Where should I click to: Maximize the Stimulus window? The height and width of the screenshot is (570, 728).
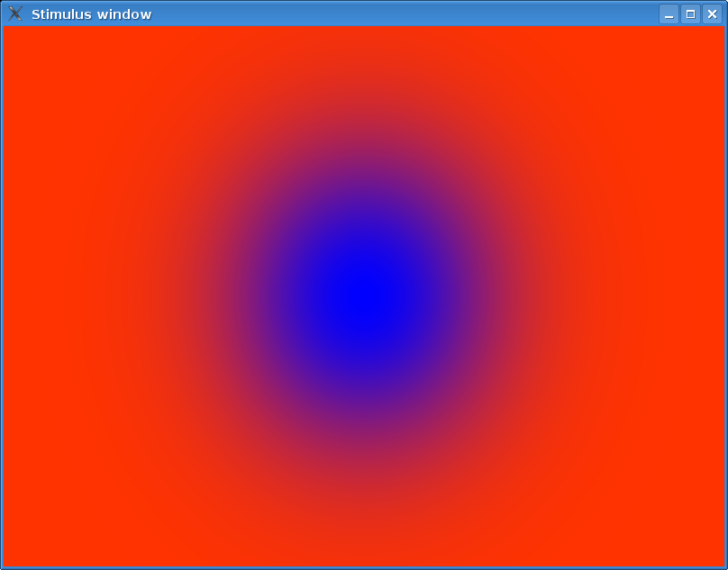[x=690, y=14]
